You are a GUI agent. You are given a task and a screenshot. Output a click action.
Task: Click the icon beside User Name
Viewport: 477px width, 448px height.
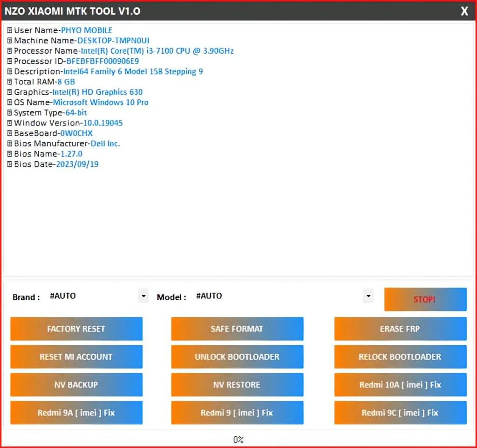point(9,30)
